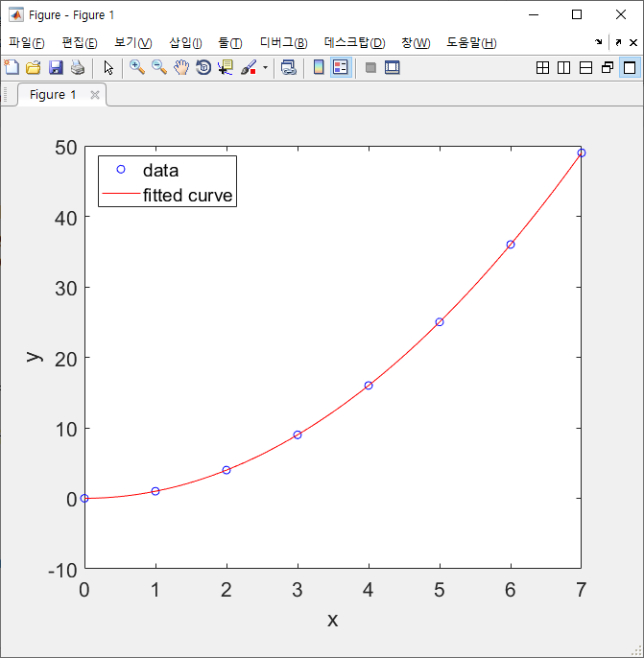Toggle the Insert Legend button
Image resolution: width=644 pixels, height=658 pixels.
(341, 67)
